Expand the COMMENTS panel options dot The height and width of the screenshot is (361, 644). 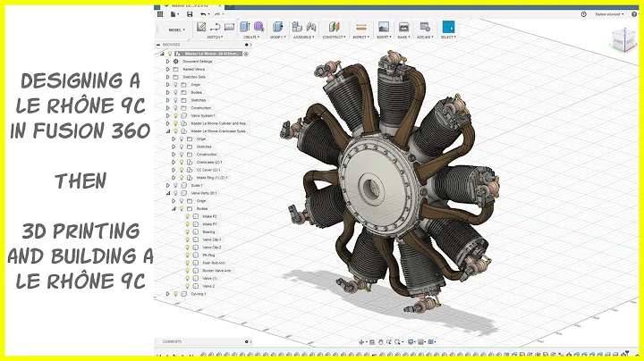(247, 341)
